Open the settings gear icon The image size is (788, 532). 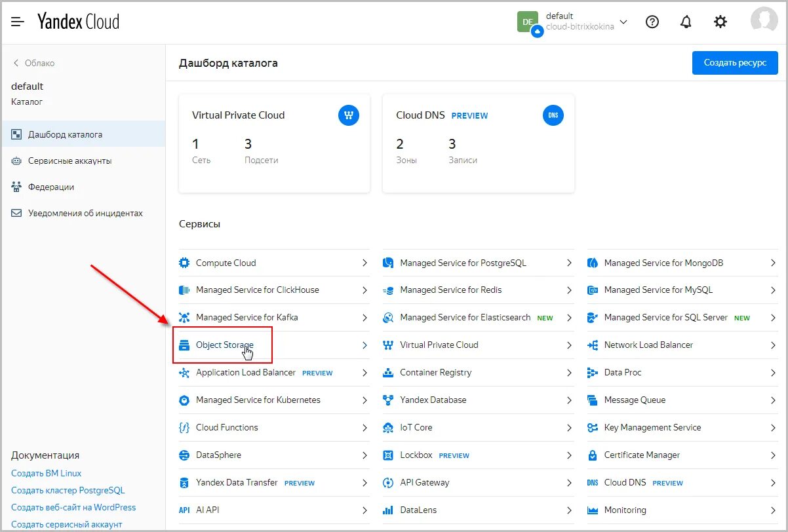720,22
